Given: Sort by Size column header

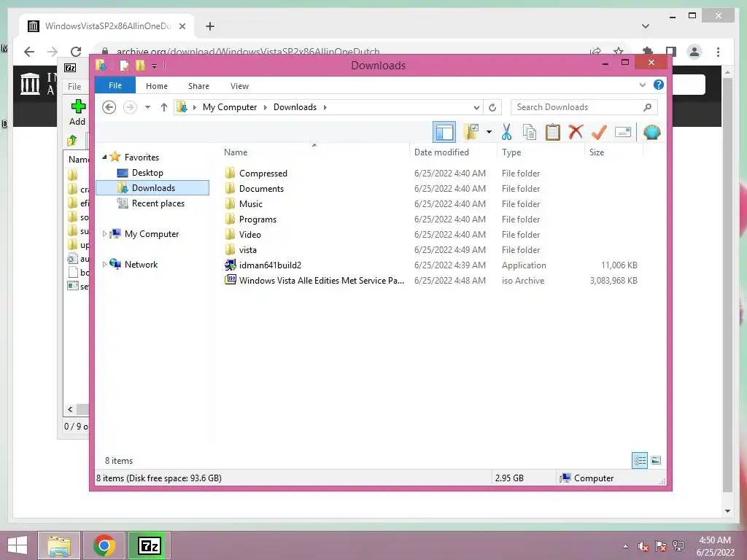Looking at the screenshot, I should click(614, 152).
